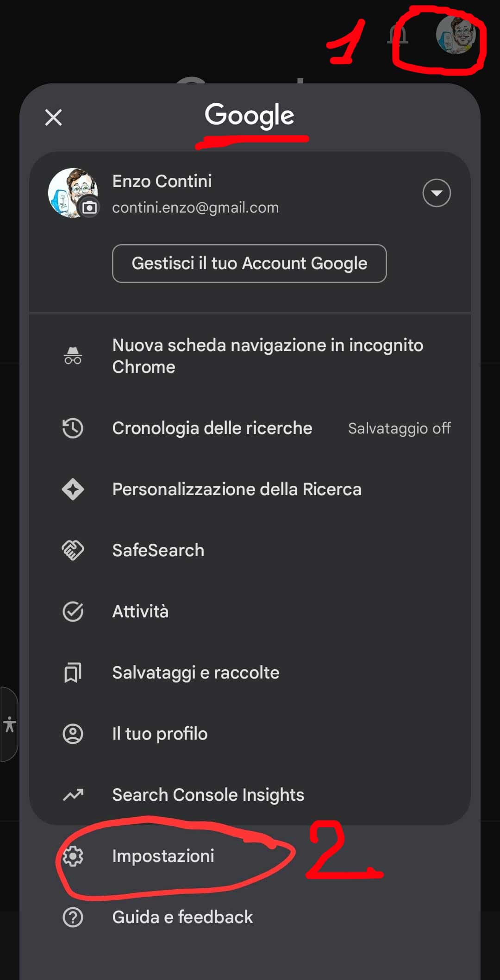This screenshot has height=980, width=500.
Task: Open Attività checkmark icon
Action: point(73,611)
